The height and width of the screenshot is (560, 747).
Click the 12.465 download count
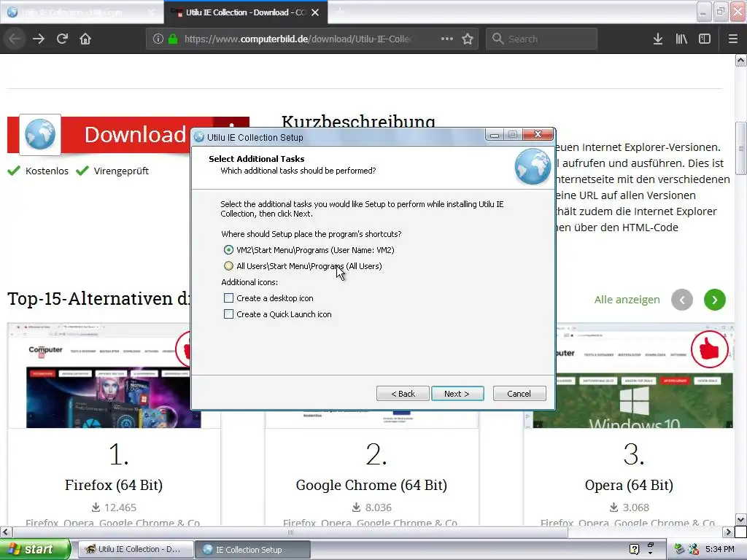120,507
